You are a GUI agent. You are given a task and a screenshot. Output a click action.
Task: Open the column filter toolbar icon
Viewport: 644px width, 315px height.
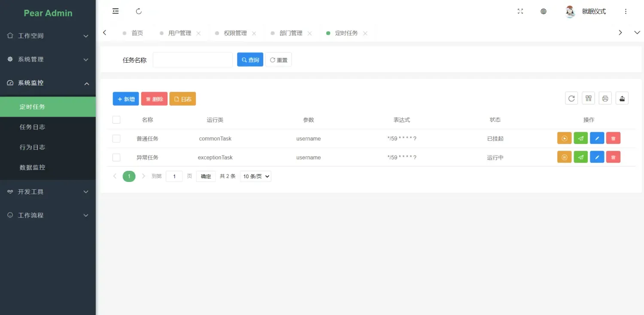coord(588,98)
